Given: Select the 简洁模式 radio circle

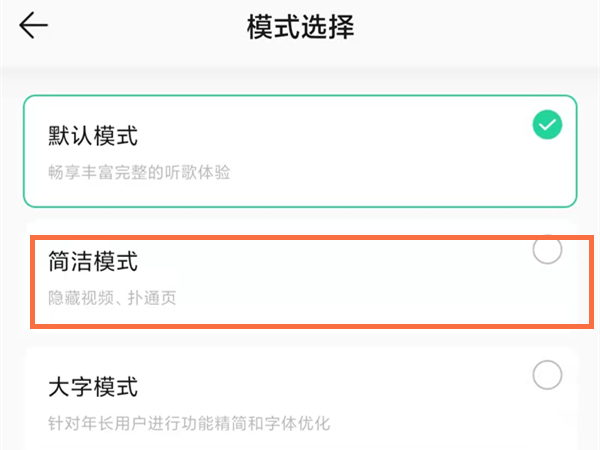Looking at the screenshot, I should click(x=547, y=249).
